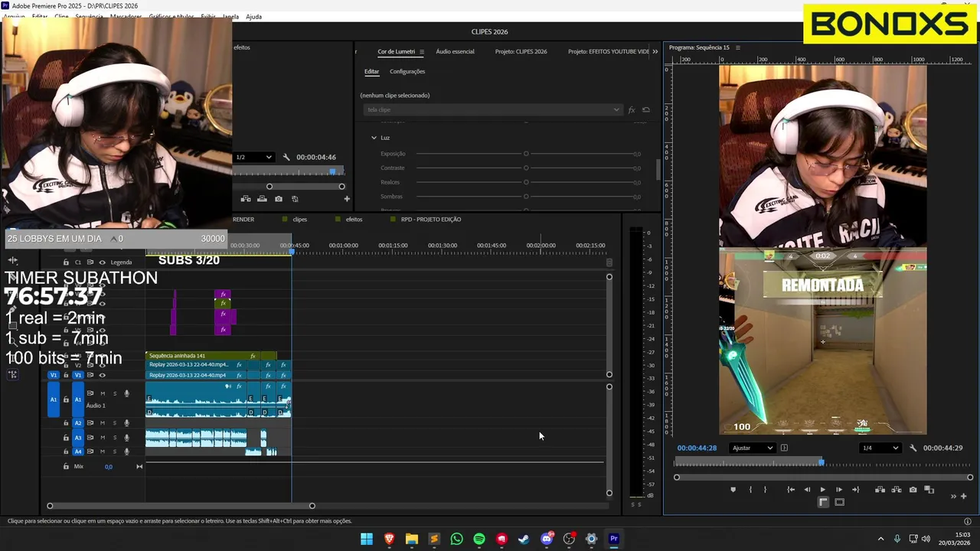Step forward one frame in Program monitor
The height and width of the screenshot is (551, 980).
click(x=839, y=490)
